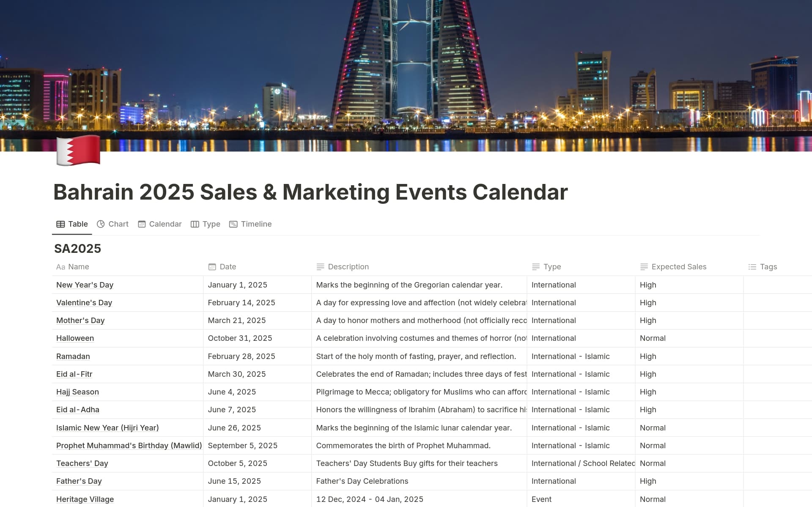Open the Valentine's Day page link
This screenshot has height=507, width=812.
point(84,303)
